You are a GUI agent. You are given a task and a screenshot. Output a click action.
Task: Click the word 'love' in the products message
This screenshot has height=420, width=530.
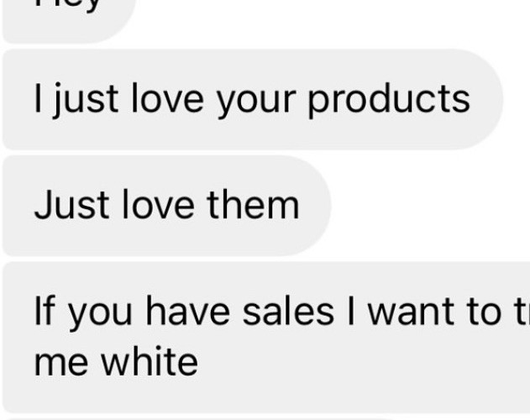(168, 99)
